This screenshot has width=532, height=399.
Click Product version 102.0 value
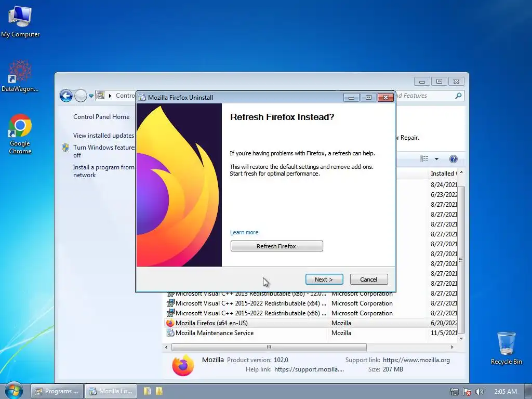(281, 360)
